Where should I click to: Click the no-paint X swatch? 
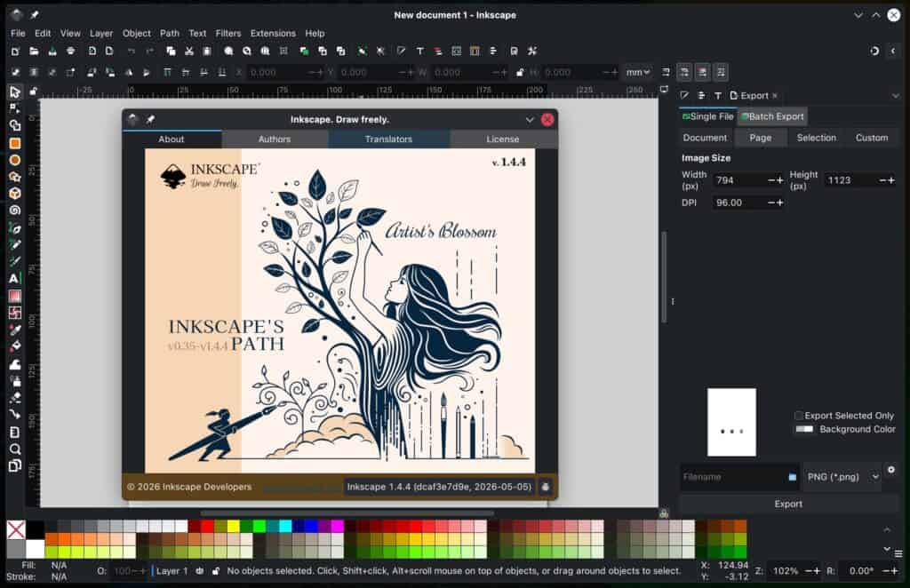[16, 529]
